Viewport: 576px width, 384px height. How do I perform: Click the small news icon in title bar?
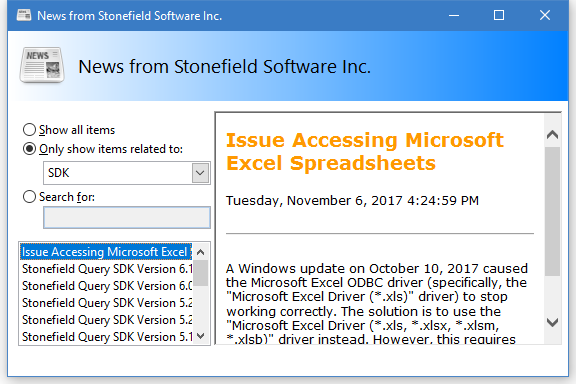[24, 15]
